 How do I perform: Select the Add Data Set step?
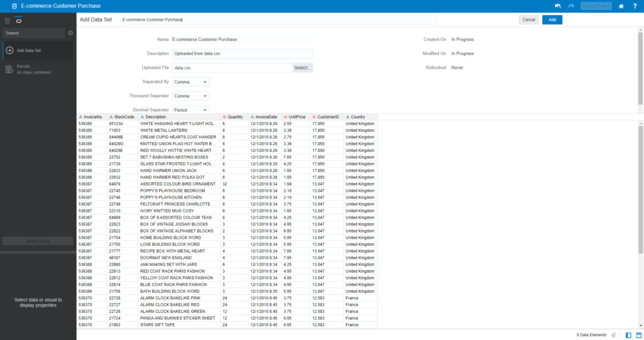(38, 50)
